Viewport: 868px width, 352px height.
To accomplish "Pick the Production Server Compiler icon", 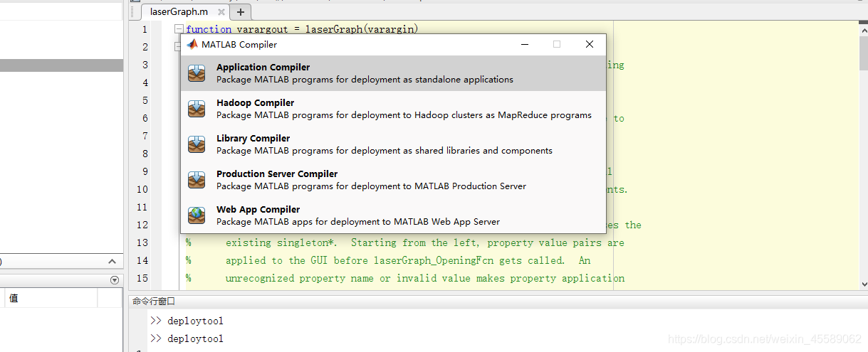I will (197, 180).
